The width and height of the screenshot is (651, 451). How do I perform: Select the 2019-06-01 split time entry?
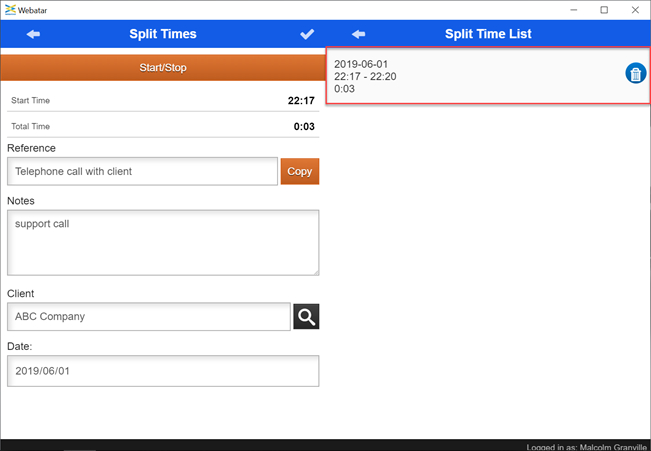[x=470, y=75]
